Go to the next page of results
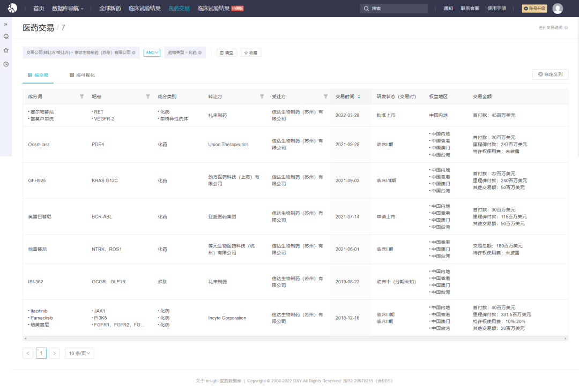The height and width of the screenshot is (392, 579). (54, 353)
